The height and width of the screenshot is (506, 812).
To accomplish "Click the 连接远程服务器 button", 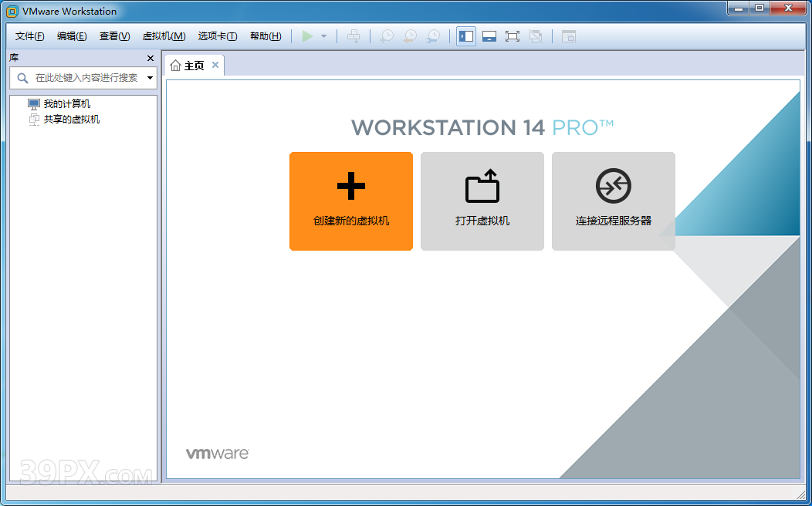I will [x=613, y=201].
